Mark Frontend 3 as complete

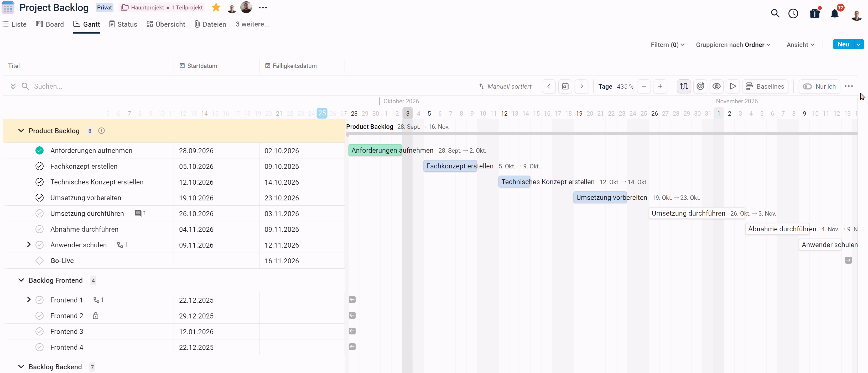39,332
